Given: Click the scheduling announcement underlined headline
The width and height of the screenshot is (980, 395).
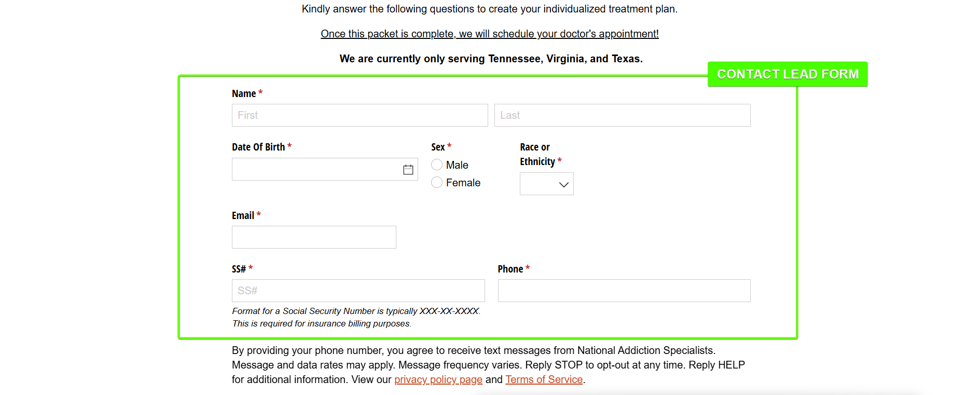Looking at the screenshot, I should point(489,33).
